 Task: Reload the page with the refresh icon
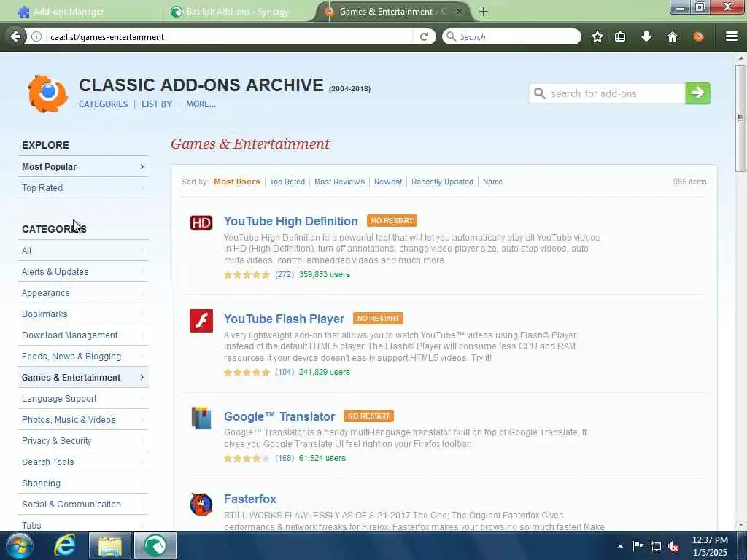click(x=424, y=36)
